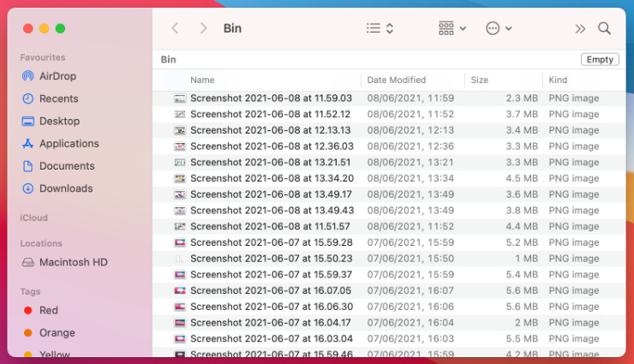
Task: Open the Applications folder
Action: pyautogui.click(x=60, y=143)
